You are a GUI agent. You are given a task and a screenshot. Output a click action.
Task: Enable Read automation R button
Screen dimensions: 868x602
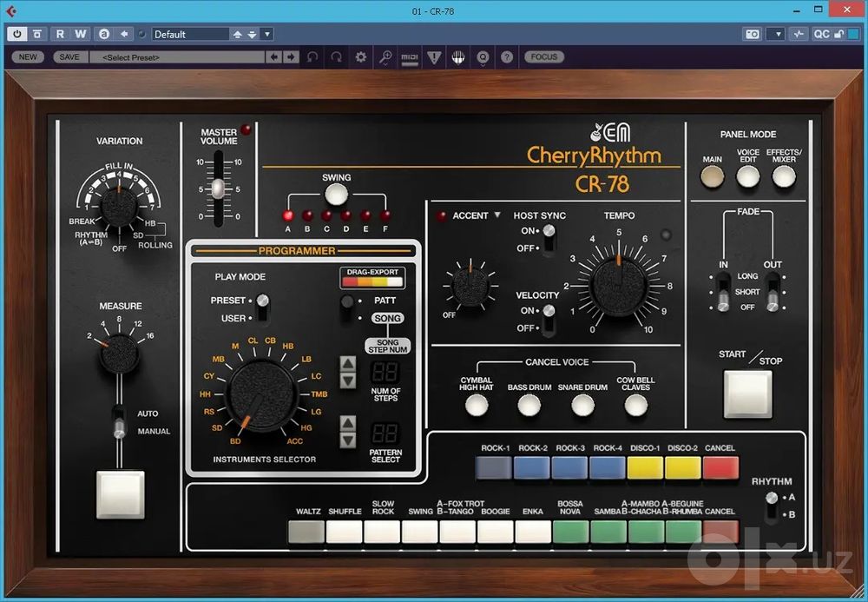point(60,34)
